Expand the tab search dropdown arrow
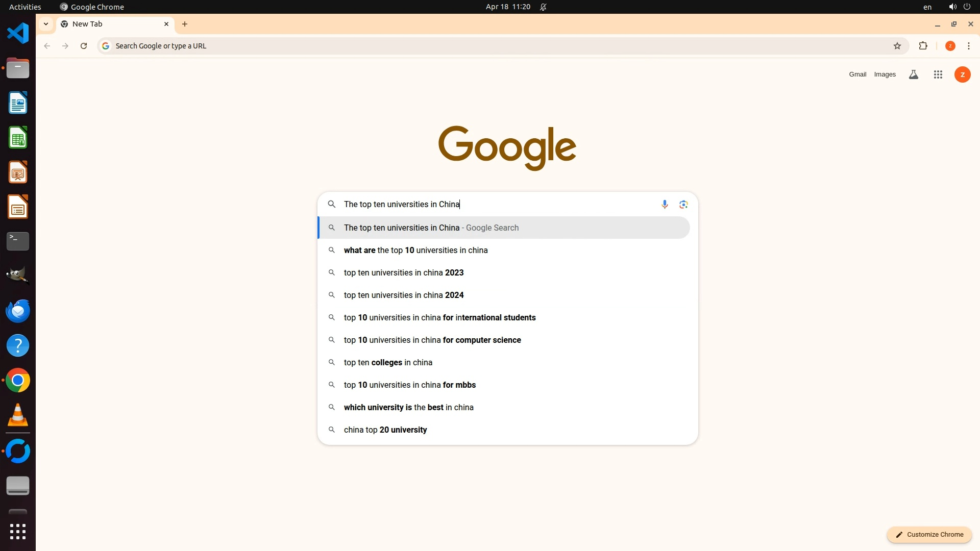This screenshot has height=551, width=980. pos(46,24)
